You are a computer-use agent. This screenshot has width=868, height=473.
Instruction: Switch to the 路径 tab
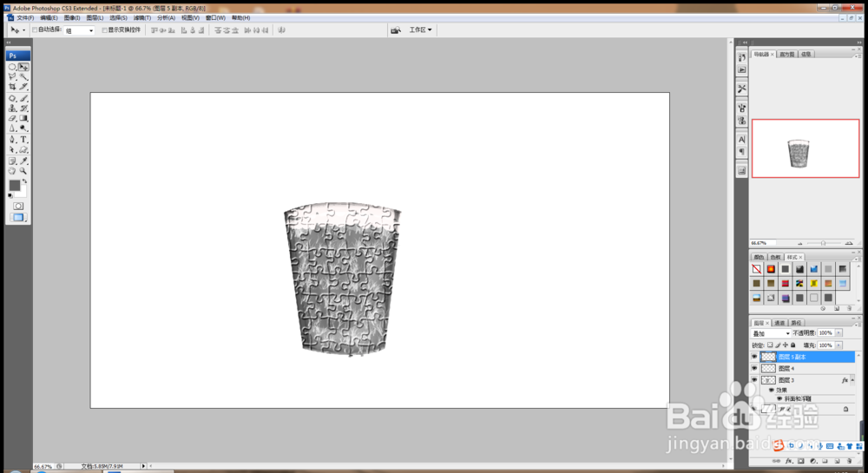796,323
